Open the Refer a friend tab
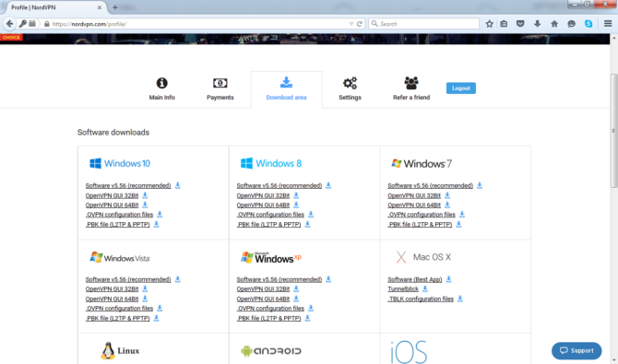 point(411,89)
